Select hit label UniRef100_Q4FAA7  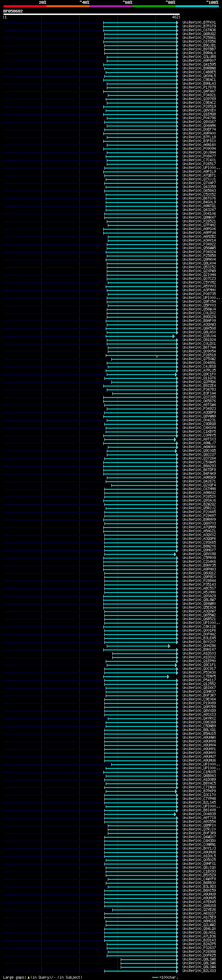199,91
